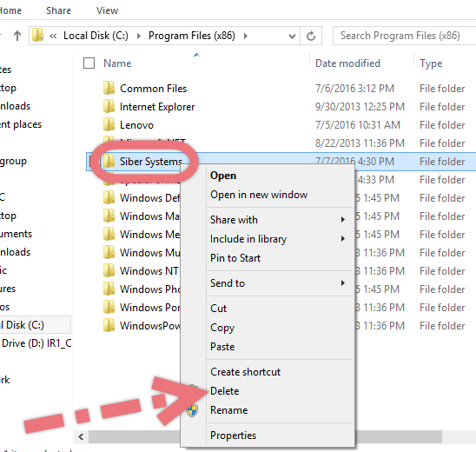Choose Cut from the context menu
The image size is (476, 452).
pos(218,309)
